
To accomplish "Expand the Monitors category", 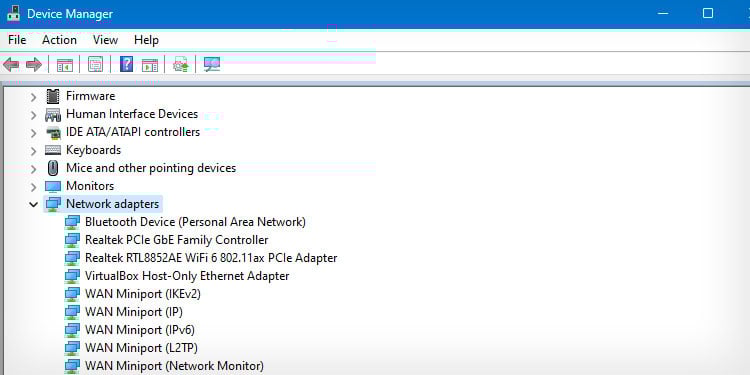I will pos(33,187).
